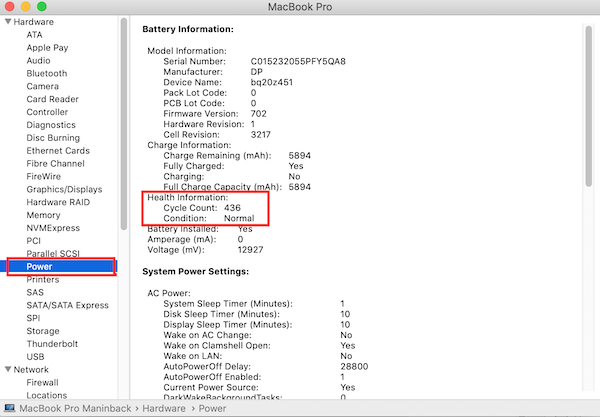The image size is (600, 417).
Task: Select Cycle Count value 436
Action: (x=232, y=208)
